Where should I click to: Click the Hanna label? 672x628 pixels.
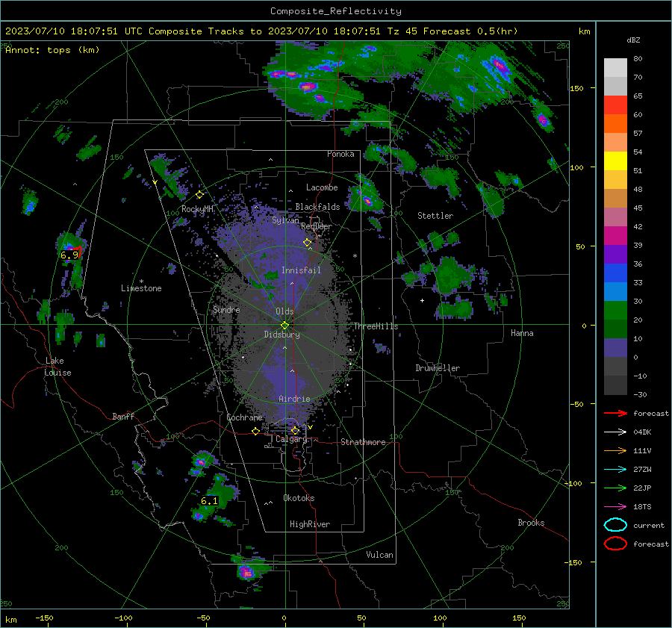[522, 333]
